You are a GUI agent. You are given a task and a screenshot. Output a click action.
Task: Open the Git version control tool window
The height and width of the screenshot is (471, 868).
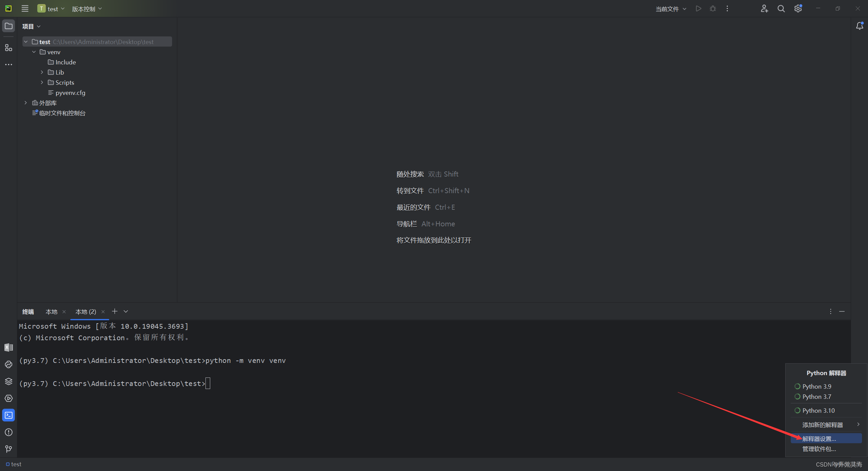pyautogui.click(x=8, y=449)
